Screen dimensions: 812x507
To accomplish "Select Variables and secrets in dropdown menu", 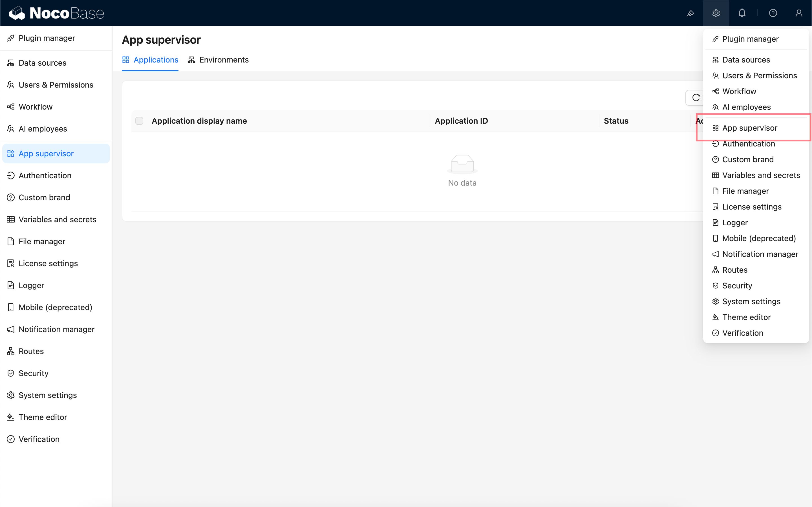I will tap(761, 175).
